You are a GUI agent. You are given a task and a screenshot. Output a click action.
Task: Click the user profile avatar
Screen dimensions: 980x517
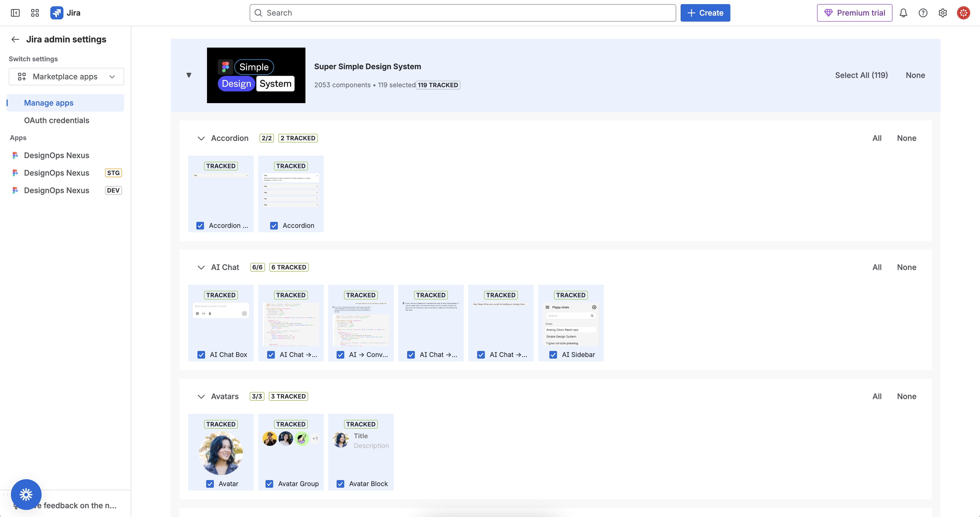[x=963, y=13]
